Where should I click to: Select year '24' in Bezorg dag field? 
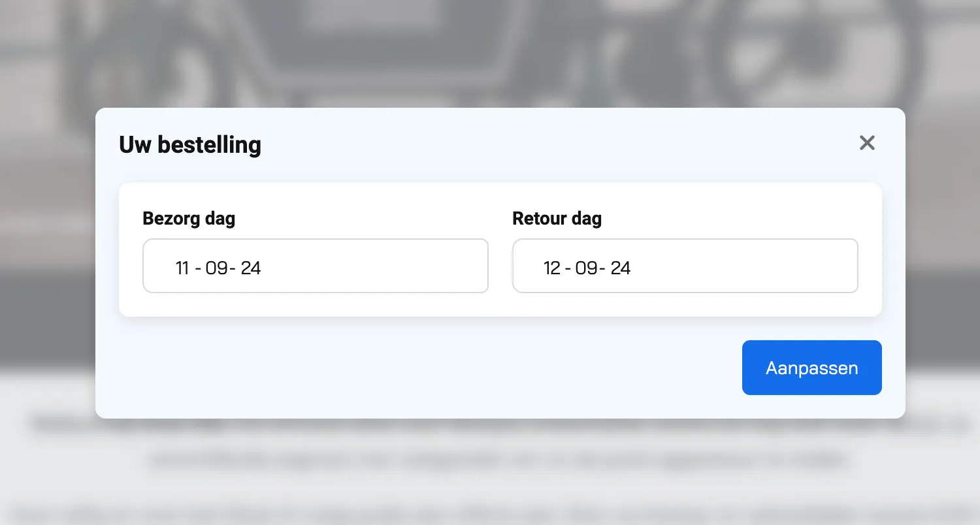click(251, 268)
